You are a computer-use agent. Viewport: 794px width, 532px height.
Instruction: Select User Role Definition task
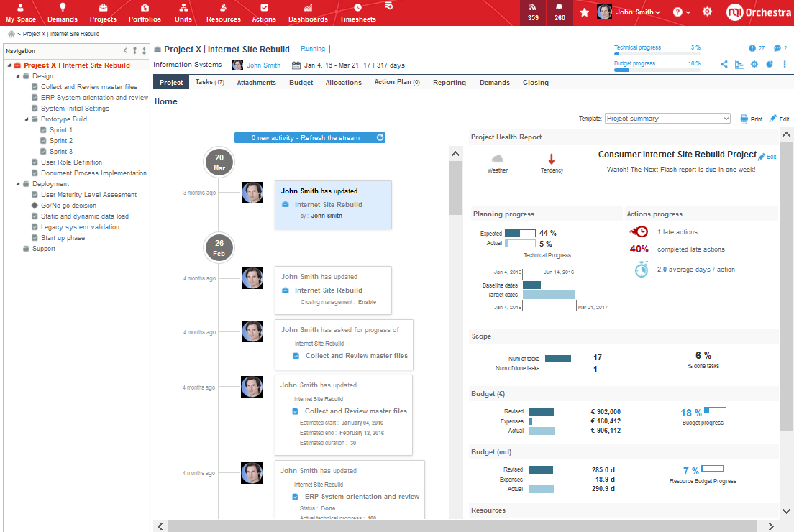click(x=71, y=162)
